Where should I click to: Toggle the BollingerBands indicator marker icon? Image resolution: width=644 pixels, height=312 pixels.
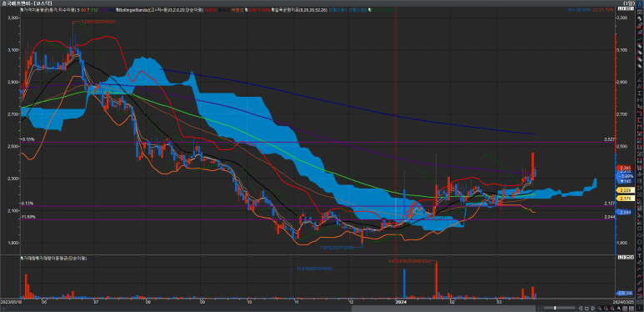117,9
